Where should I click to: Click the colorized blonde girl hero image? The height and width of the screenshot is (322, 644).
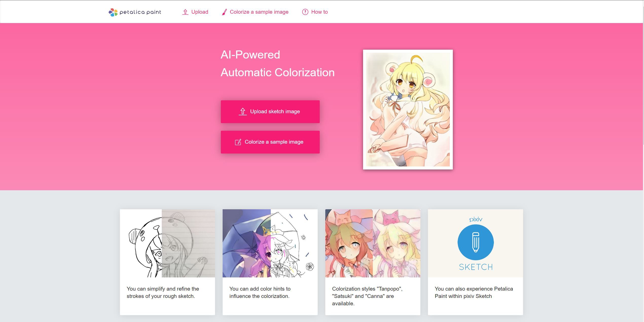[408, 109]
